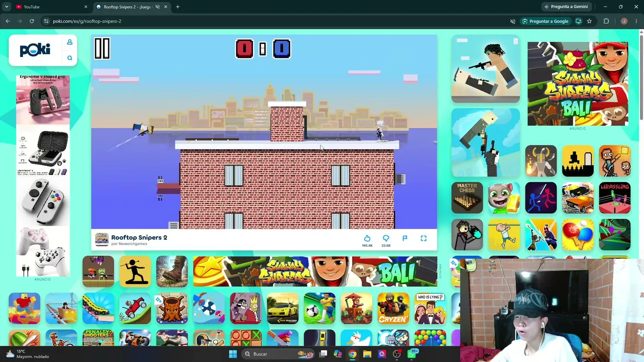This screenshot has width=644, height=362.
Task: Click Pregunta a Gemini button
Action: 566,7
